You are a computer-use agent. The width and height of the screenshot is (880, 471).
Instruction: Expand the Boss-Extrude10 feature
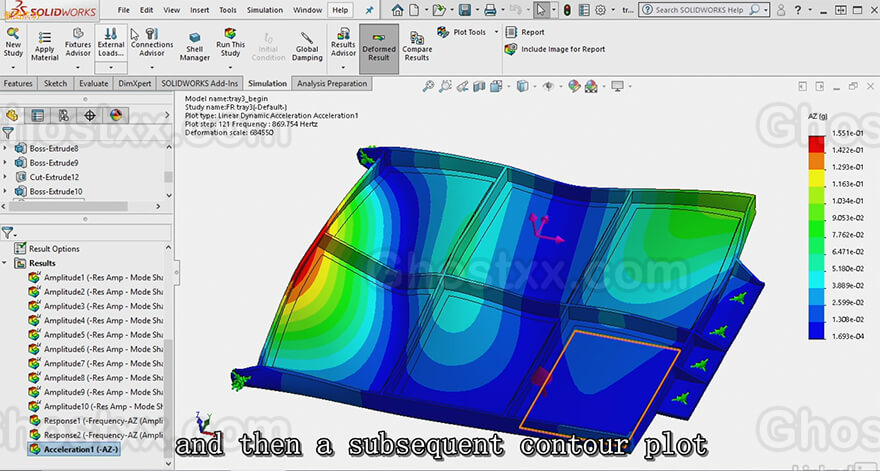click(6, 191)
